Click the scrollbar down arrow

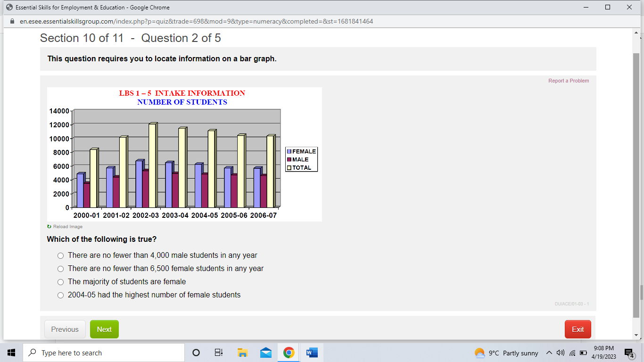pyautogui.click(x=636, y=335)
